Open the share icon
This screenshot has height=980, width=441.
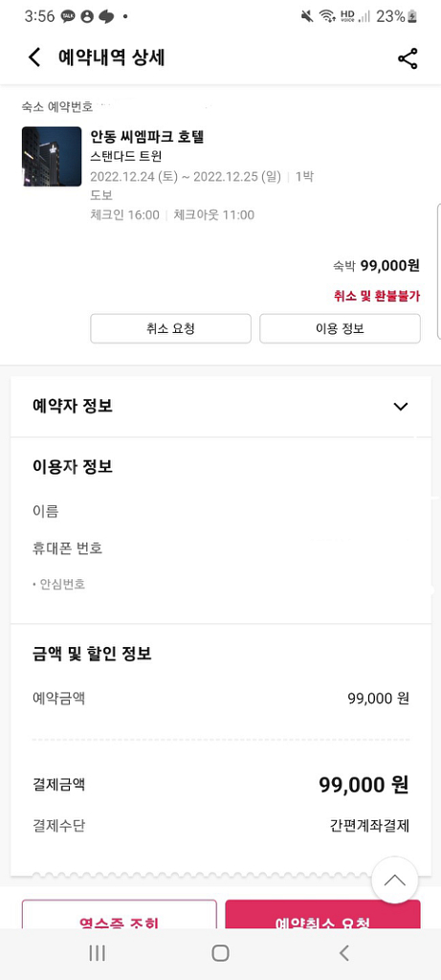408,58
